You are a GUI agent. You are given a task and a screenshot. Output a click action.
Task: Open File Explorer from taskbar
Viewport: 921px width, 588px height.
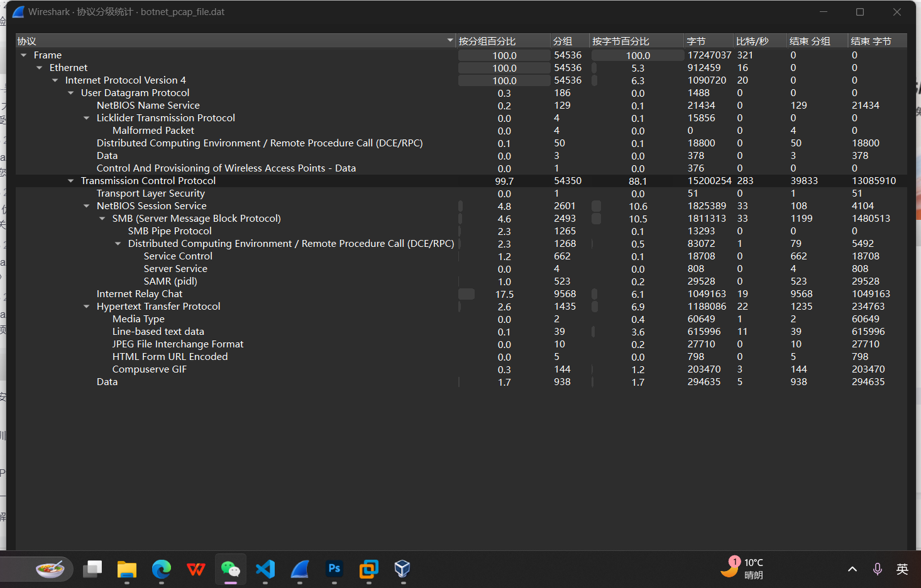pos(127,569)
